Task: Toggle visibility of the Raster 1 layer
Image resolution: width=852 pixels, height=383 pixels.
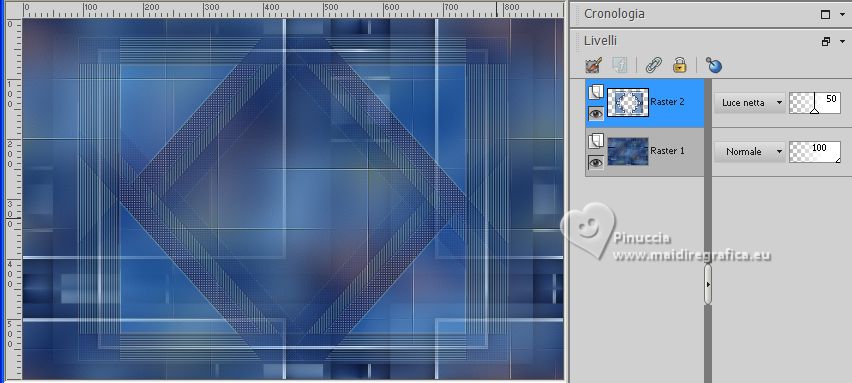Action: click(596, 162)
